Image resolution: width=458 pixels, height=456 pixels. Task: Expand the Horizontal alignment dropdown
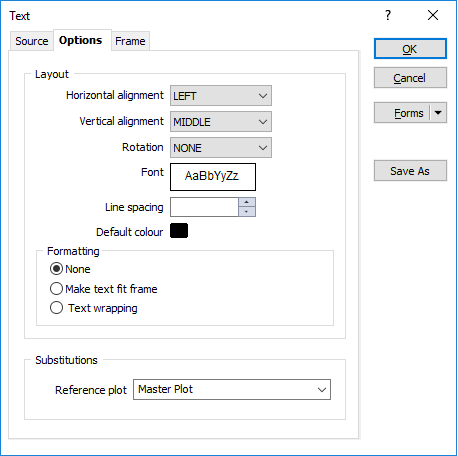point(221,96)
